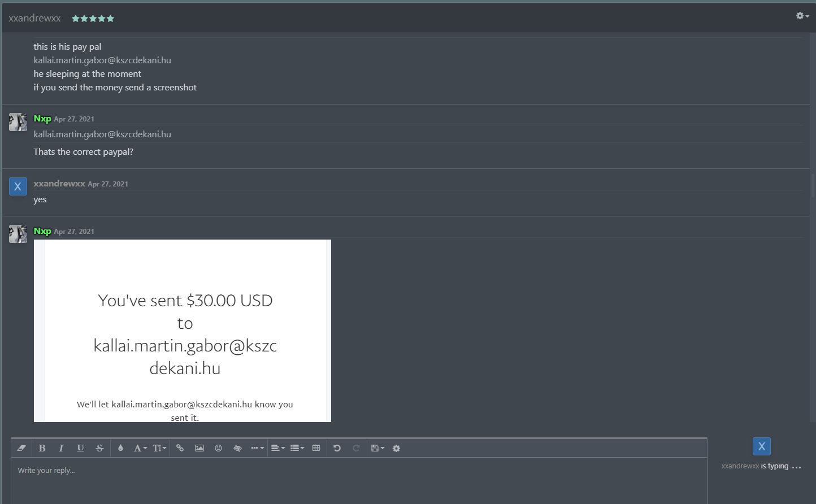
Task: Click the redo arrow icon
Action: click(x=357, y=448)
